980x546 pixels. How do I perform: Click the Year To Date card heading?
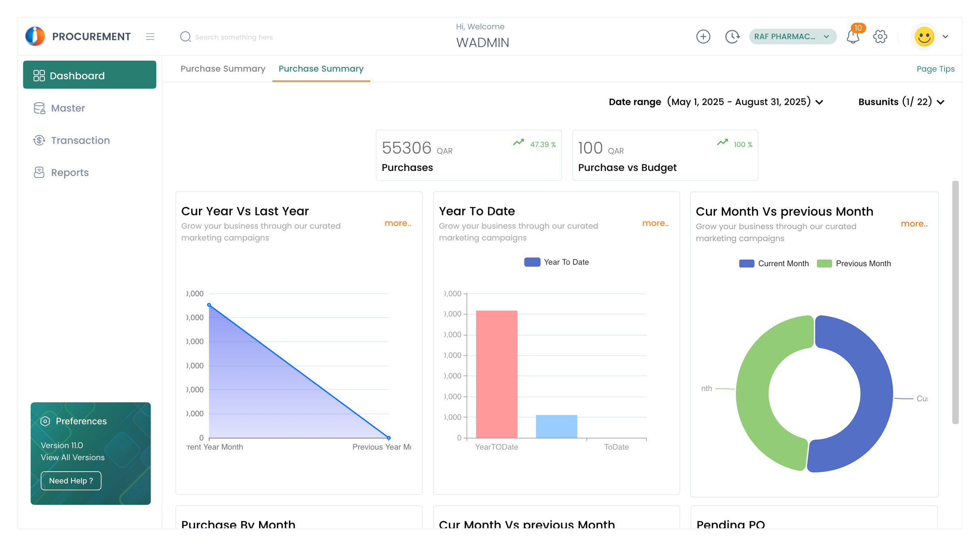click(x=476, y=211)
